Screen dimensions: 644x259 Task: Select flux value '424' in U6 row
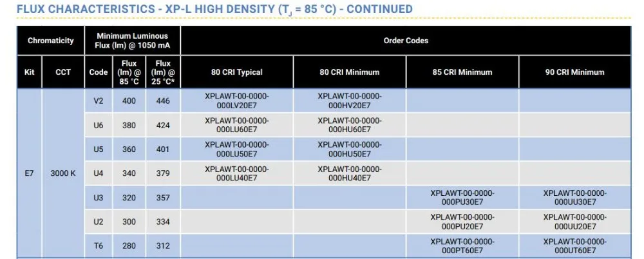click(163, 125)
